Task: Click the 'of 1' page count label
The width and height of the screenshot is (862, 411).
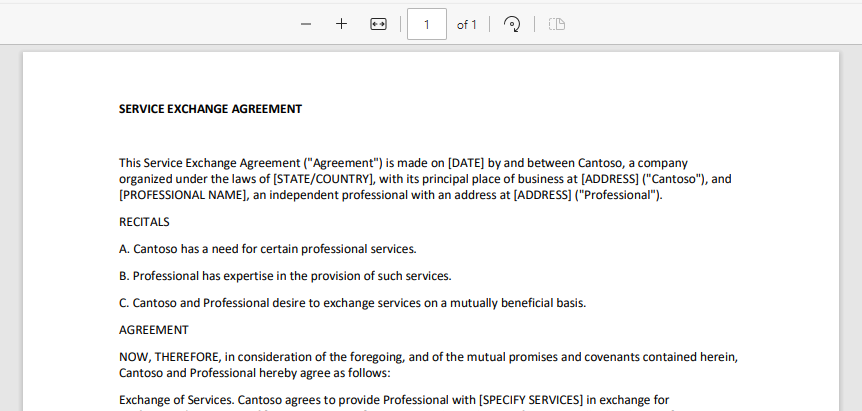Action: 467,25
